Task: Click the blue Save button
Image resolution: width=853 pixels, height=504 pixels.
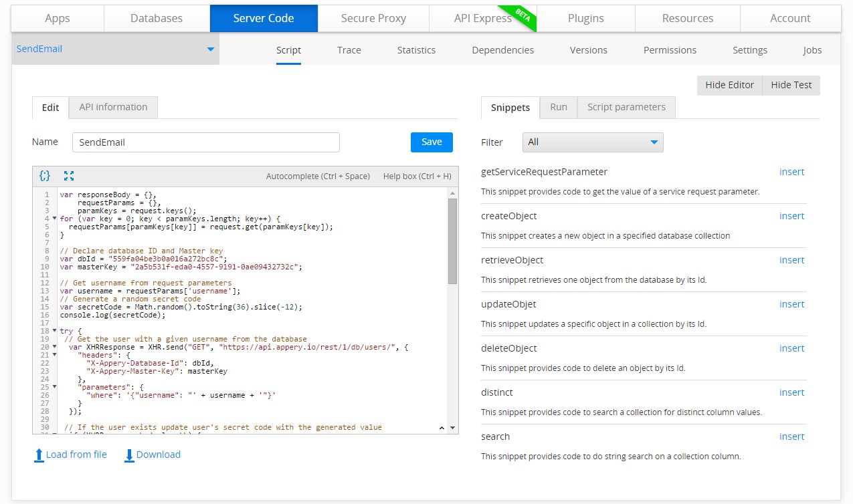Action: (432, 142)
